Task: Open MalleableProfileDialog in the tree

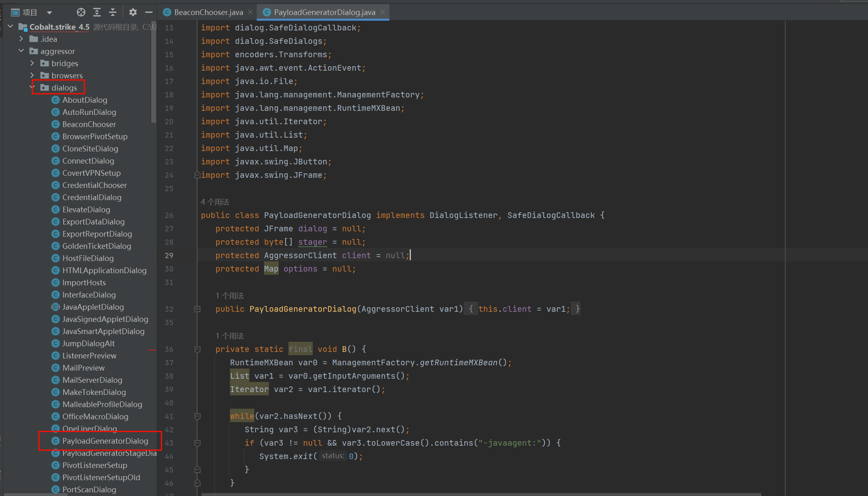Action: (102, 404)
